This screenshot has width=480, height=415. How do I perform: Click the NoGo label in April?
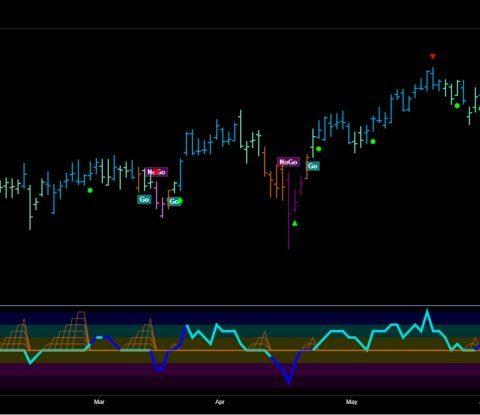[288, 162]
